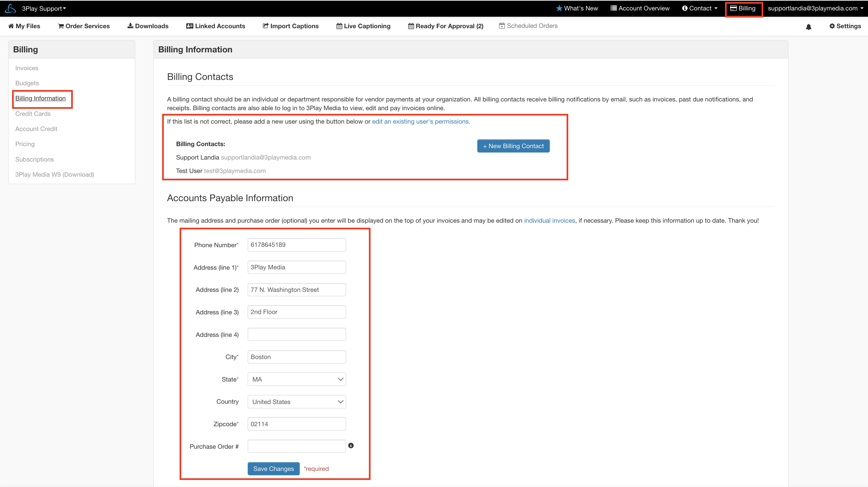This screenshot has width=868, height=487.
Task: Click the 3Play Media logo icon
Action: click(x=10, y=8)
